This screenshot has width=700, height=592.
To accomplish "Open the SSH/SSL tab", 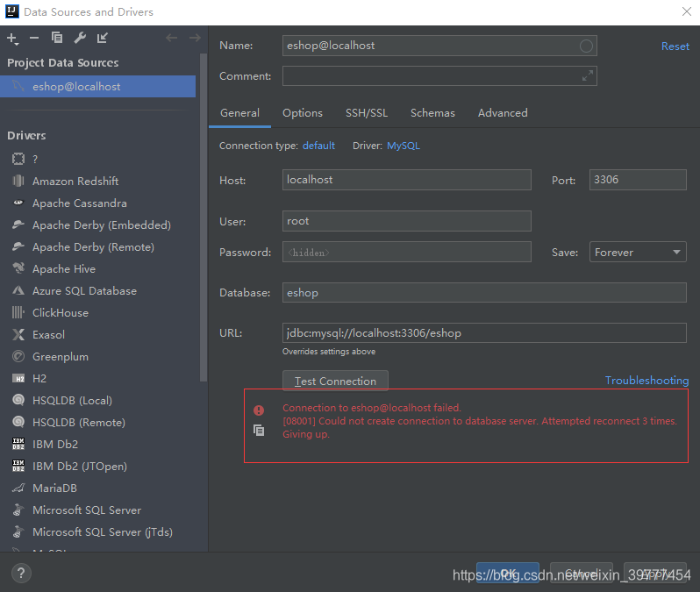I will 367,113.
